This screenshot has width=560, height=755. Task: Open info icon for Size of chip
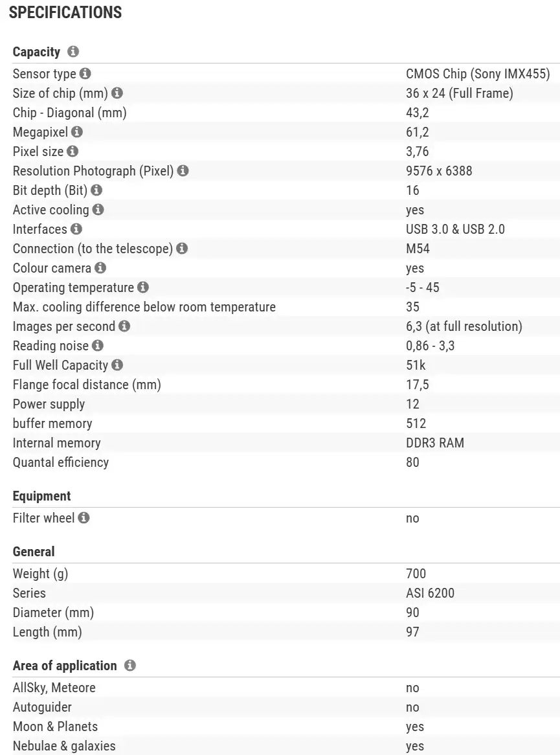[x=117, y=93]
